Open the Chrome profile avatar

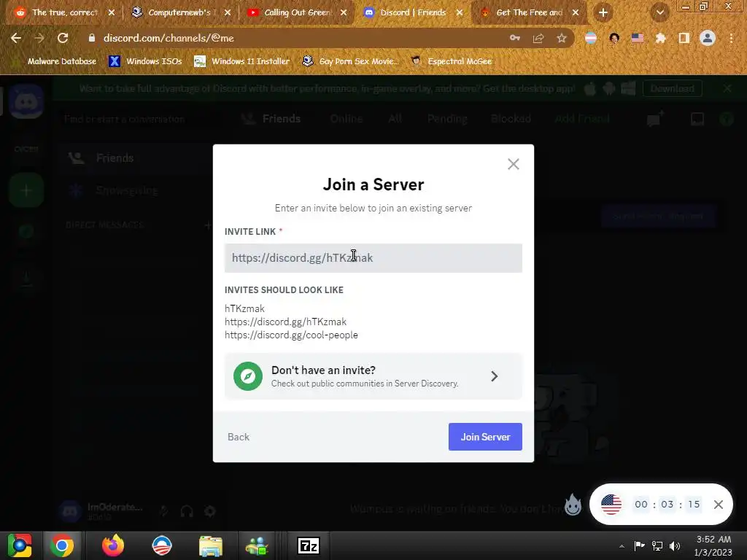pyautogui.click(x=708, y=38)
